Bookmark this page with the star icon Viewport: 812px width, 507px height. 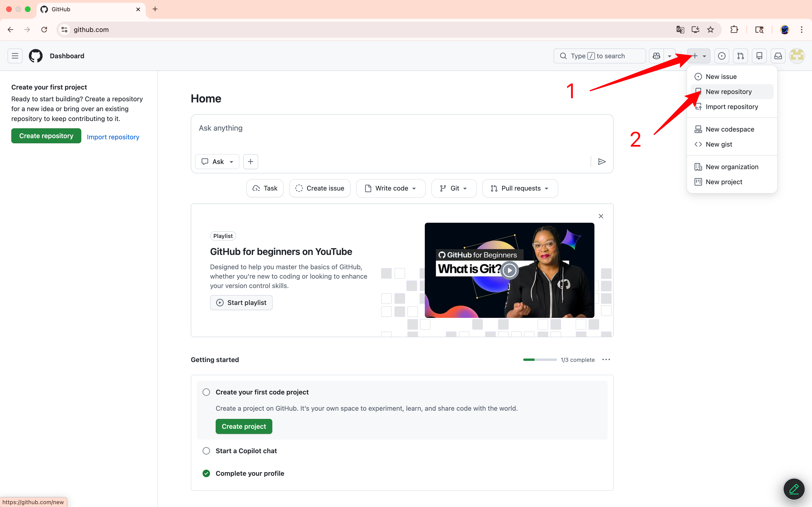coord(710,30)
